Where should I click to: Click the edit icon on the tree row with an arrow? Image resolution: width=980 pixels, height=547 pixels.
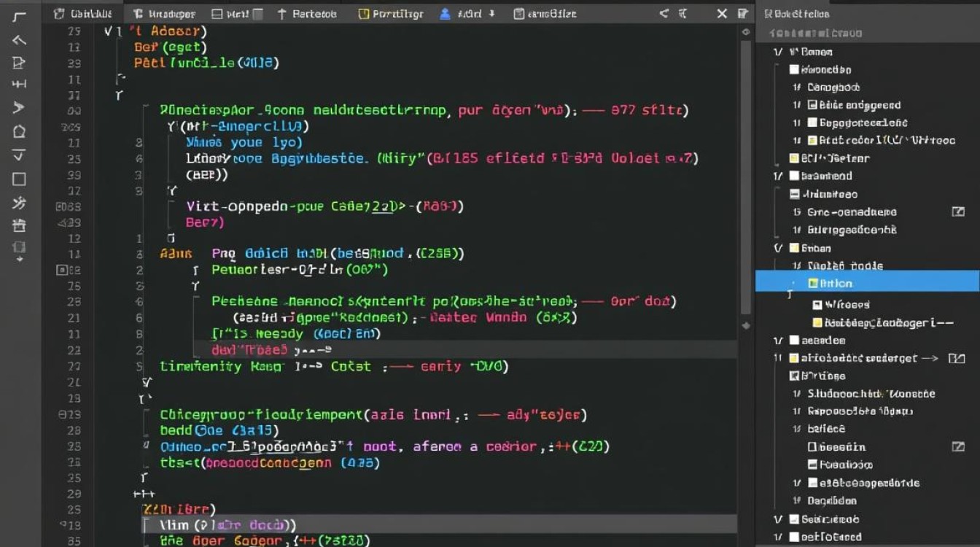[x=958, y=358]
